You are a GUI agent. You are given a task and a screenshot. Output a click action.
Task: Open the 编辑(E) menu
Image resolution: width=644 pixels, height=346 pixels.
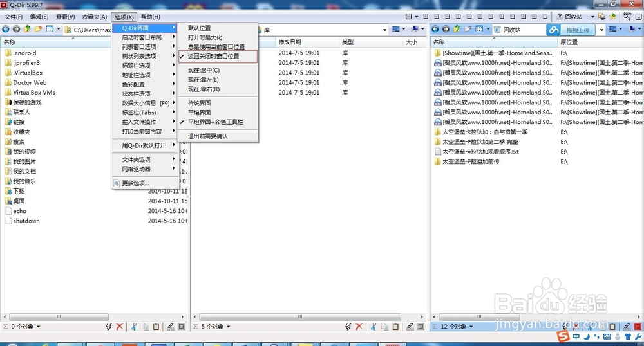pyautogui.click(x=39, y=17)
